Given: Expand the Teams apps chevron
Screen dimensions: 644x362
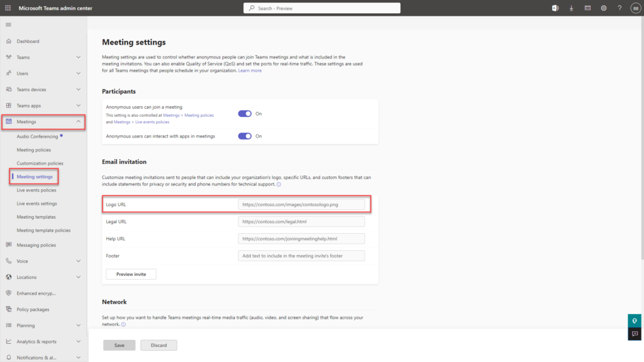Looking at the screenshot, I should pyautogui.click(x=79, y=106).
